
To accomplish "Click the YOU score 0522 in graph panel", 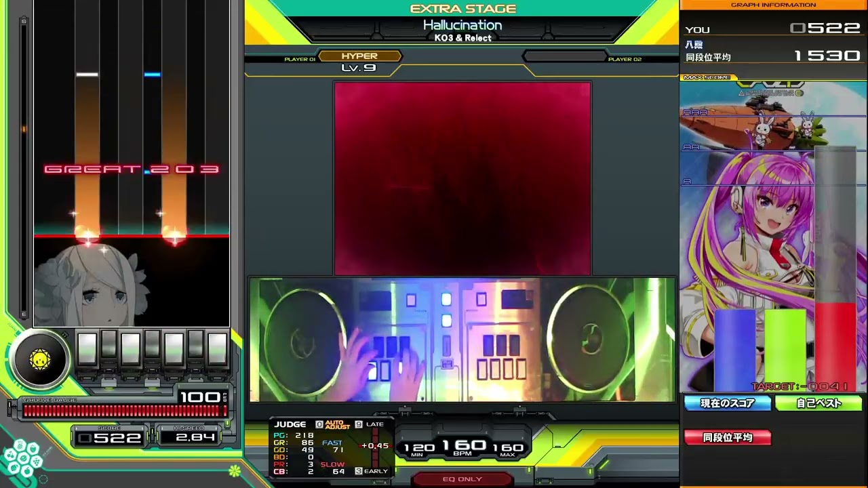I will (825, 28).
